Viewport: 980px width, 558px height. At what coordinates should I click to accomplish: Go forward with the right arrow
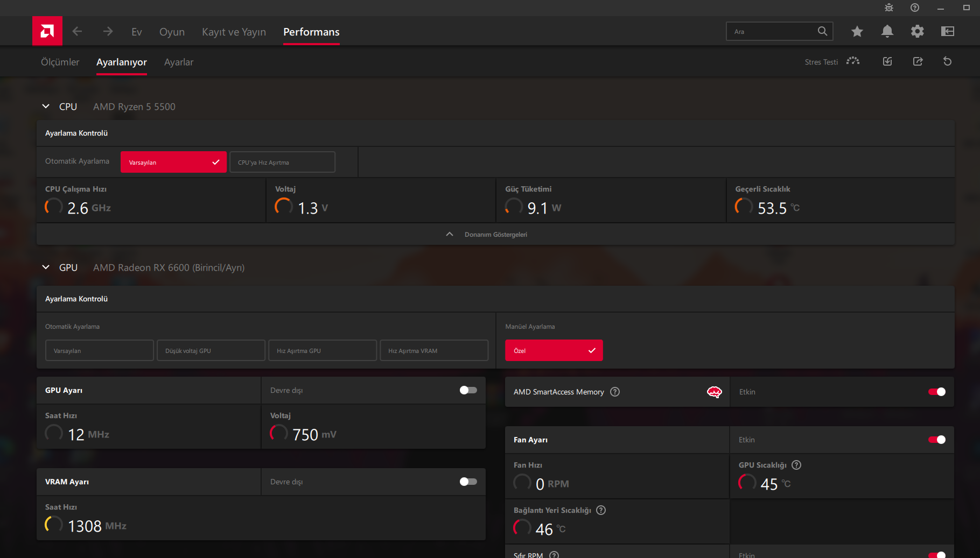pos(108,32)
